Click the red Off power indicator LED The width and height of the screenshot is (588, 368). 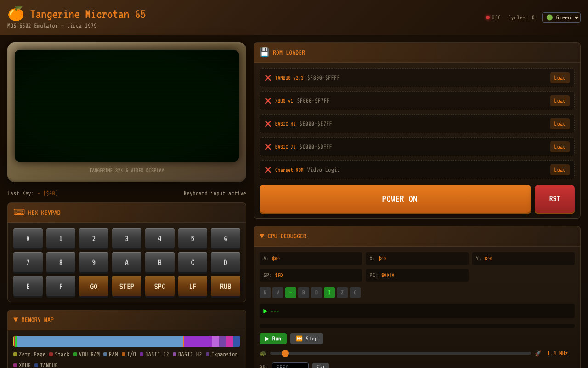coord(487,17)
